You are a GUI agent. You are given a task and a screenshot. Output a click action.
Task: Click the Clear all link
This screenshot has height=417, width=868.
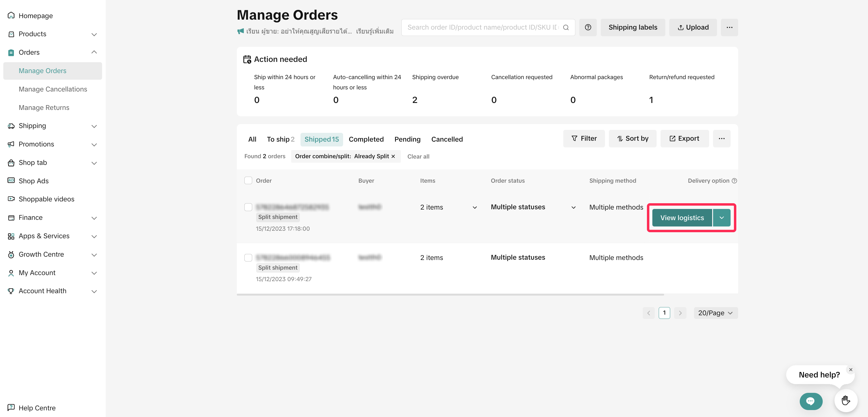[x=418, y=156]
